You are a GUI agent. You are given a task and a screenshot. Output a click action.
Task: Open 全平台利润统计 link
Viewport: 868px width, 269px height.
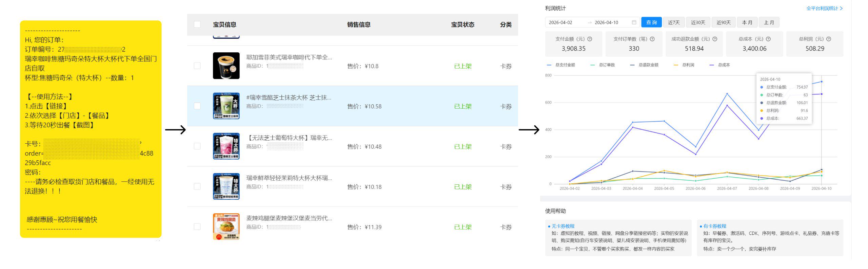(x=824, y=8)
